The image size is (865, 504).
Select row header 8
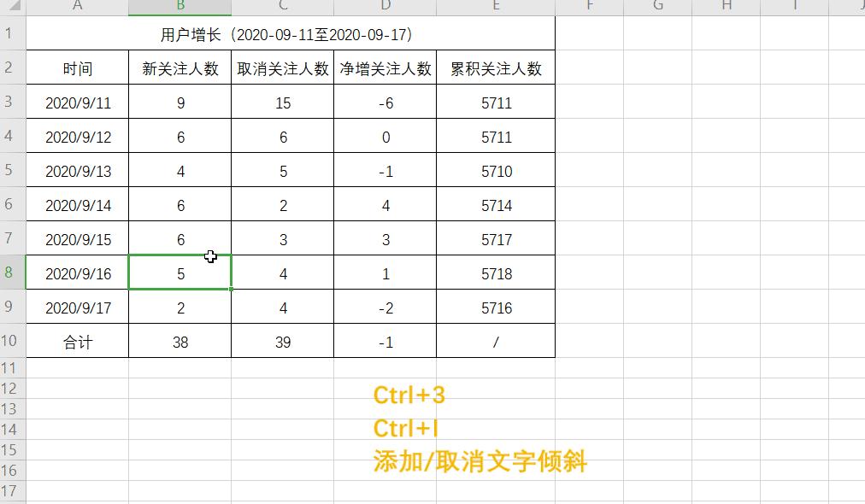point(12,273)
